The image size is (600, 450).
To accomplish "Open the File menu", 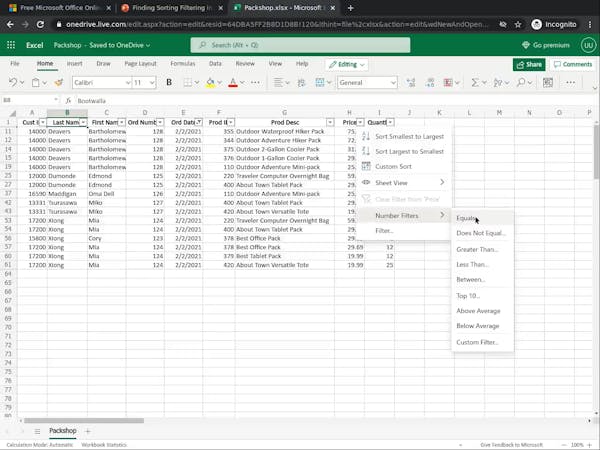I will coord(15,64).
